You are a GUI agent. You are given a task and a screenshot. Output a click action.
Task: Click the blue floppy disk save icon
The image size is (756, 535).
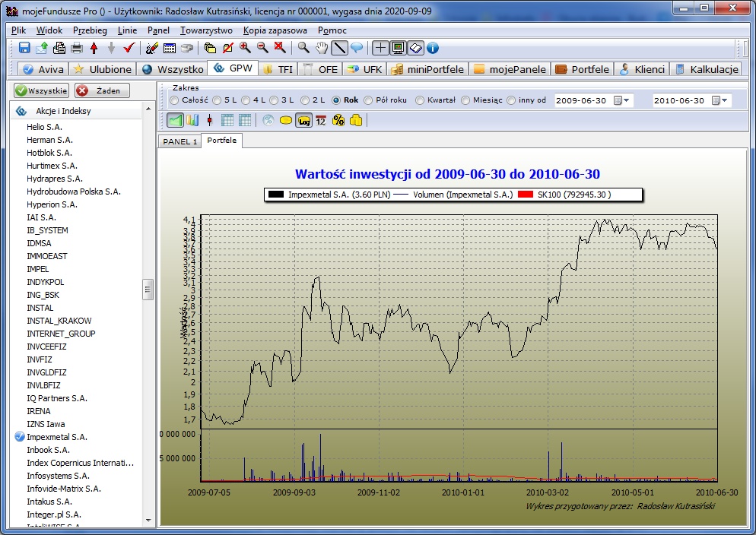coord(24,48)
